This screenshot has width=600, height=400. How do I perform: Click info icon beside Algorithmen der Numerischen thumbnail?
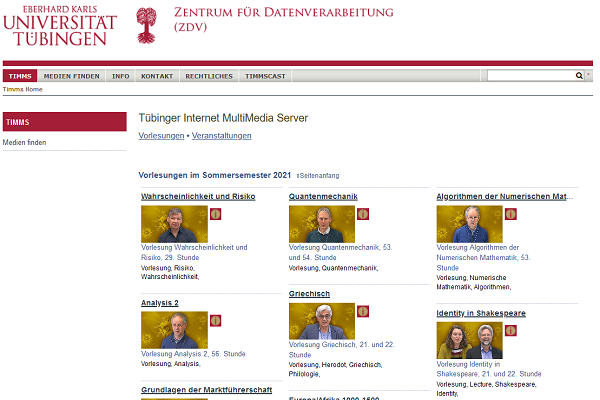point(511,214)
